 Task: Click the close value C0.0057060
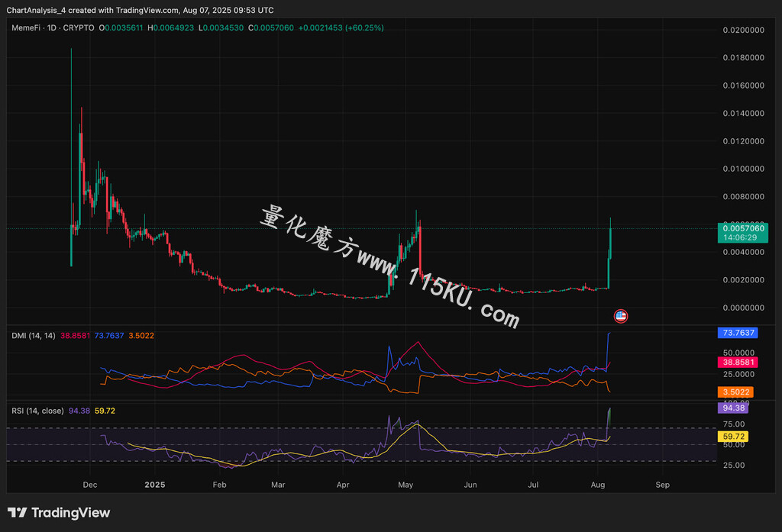pos(271,28)
